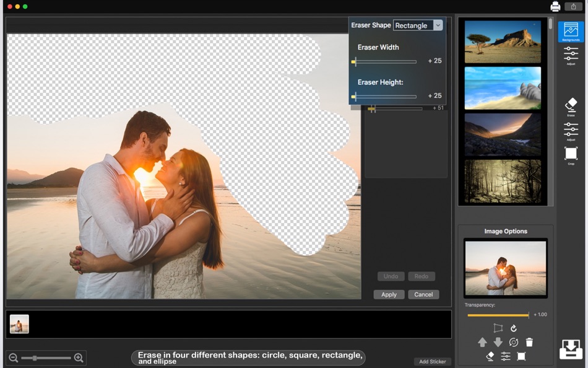Select the painted beach background thumbnail
The height and width of the screenshot is (368, 588).
tap(503, 88)
